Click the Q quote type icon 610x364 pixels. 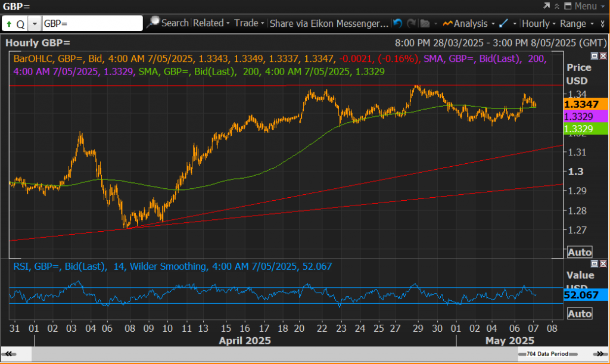[x=20, y=24]
